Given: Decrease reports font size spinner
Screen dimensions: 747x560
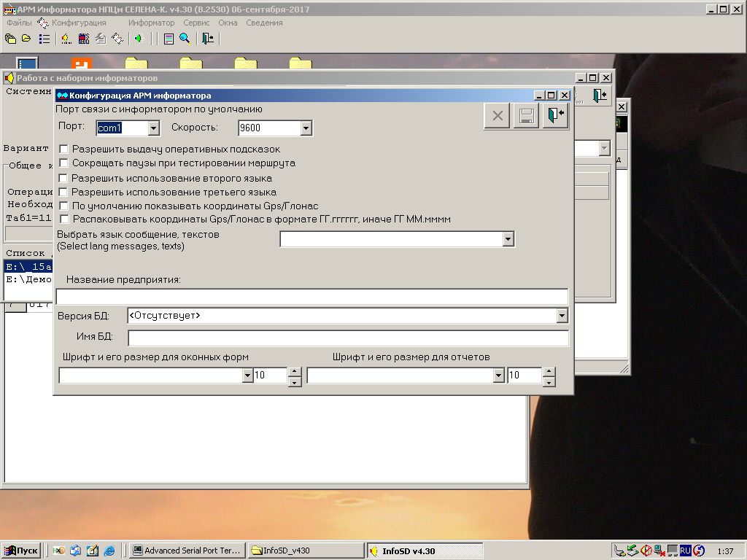Looking at the screenshot, I should tap(549, 381).
